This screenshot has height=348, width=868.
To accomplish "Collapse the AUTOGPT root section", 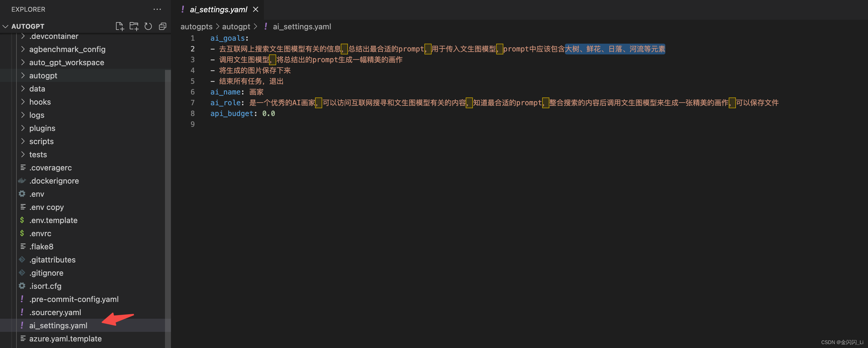I will pyautogui.click(x=6, y=26).
